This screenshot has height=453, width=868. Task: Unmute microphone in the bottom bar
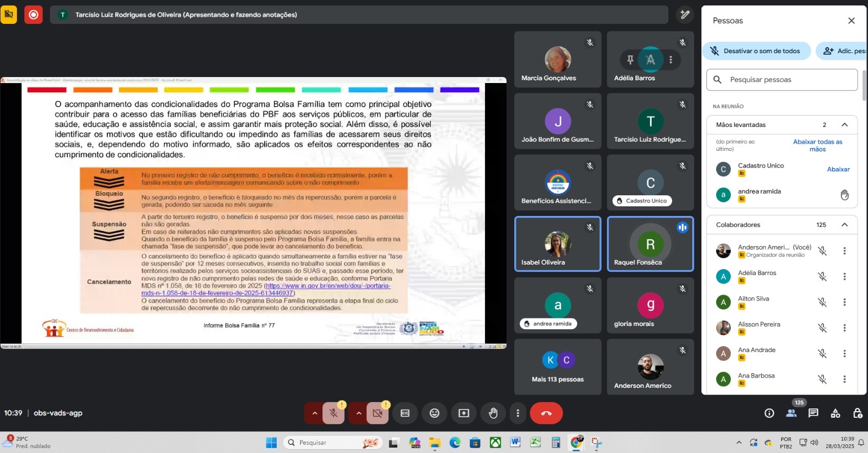pyautogui.click(x=334, y=413)
